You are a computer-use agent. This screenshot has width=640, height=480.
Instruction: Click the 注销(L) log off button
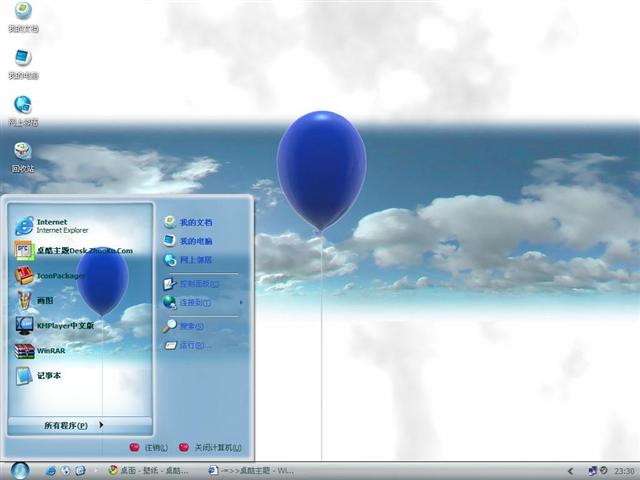[x=149, y=448]
